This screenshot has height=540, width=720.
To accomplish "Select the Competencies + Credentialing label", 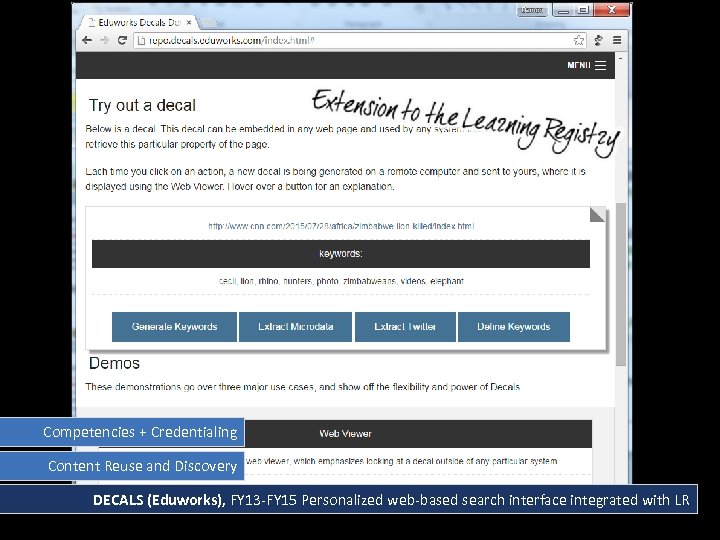I will point(122,432).
